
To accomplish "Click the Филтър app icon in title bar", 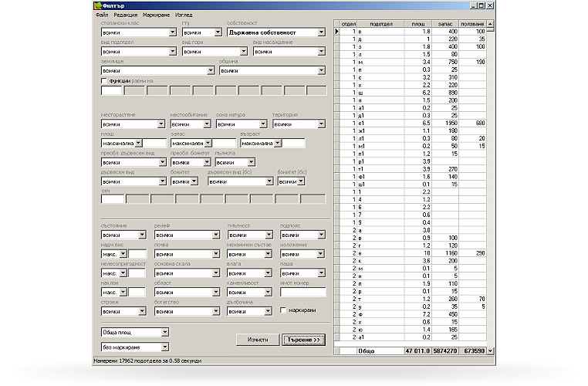I will [100, 5].
